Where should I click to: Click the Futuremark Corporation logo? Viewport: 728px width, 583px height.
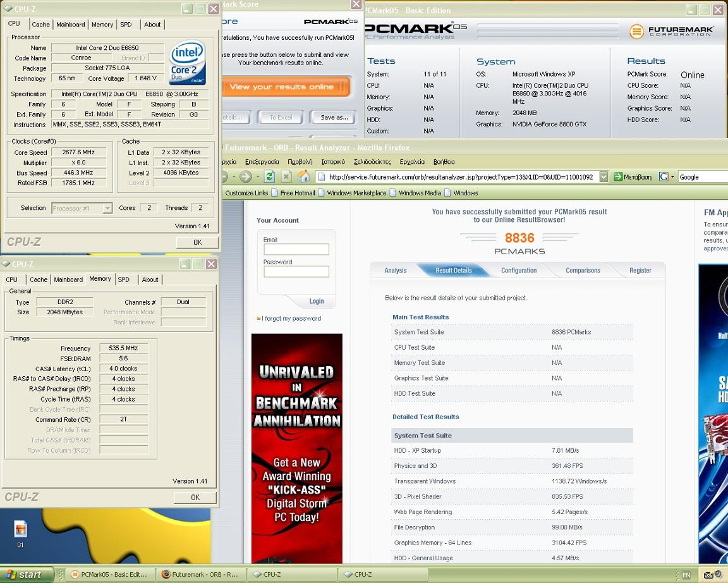[x=670, y=31]
